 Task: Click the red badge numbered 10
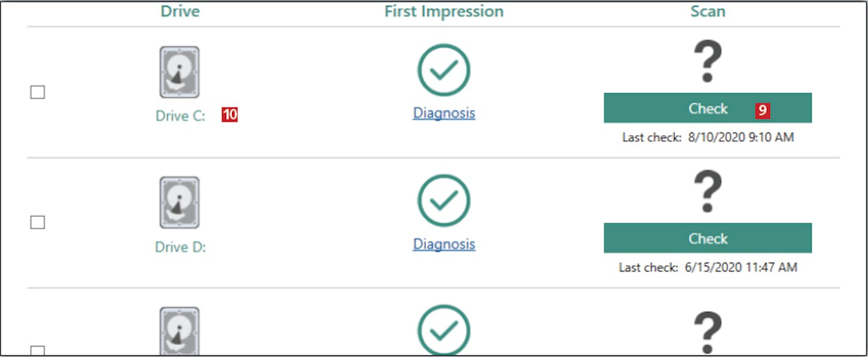pos(230,115)
